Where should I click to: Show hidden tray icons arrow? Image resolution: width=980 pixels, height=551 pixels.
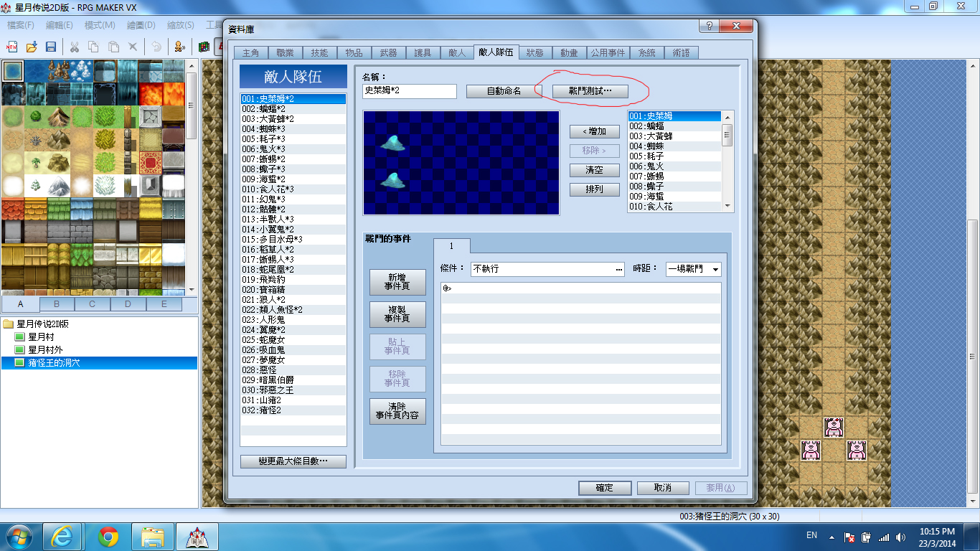tap(831, 537)
